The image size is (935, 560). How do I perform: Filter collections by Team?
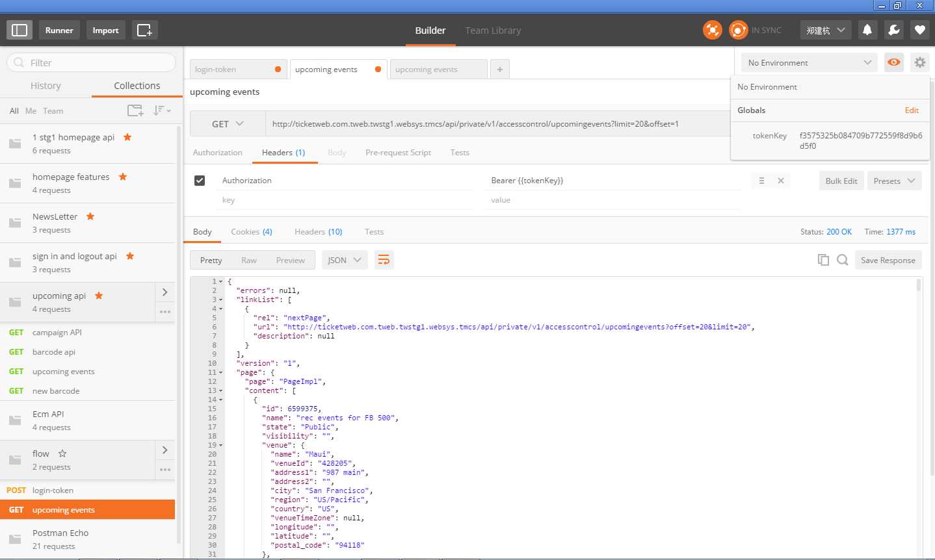point(53,110)
